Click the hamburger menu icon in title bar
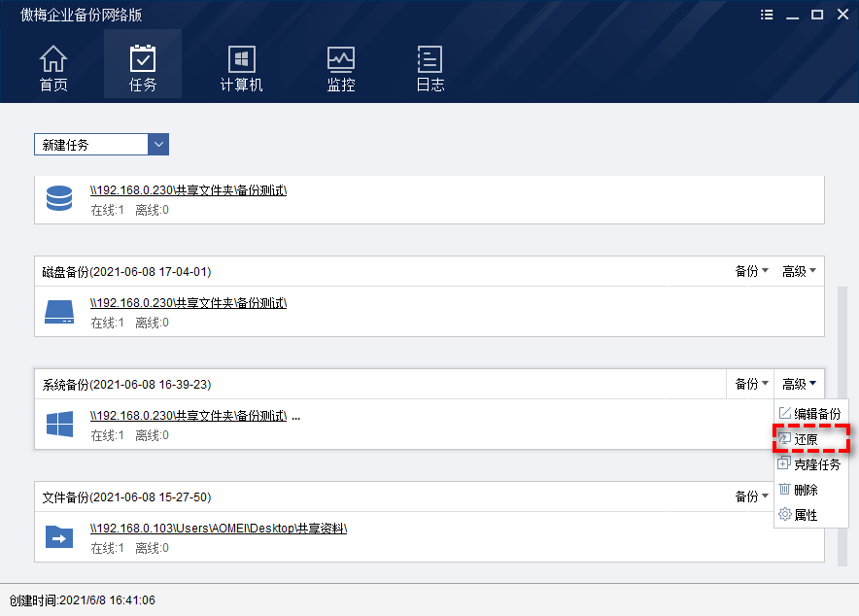The image size is (859, 616). (x=768, y=15)
